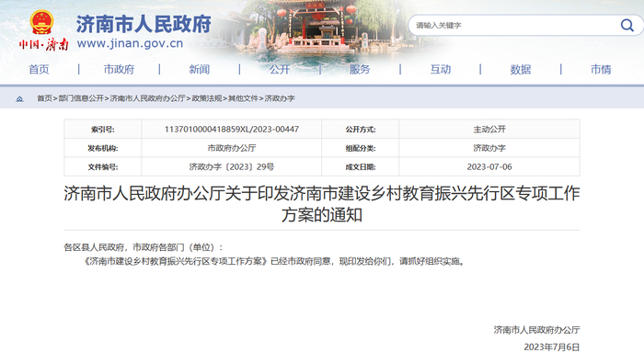Click the date cell 2023-07-06
Screen dimensions: 644x364
coord(489,166)
